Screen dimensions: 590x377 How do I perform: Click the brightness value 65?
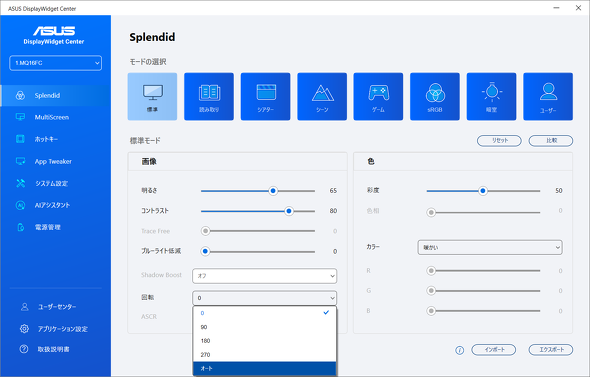(333, 191)
